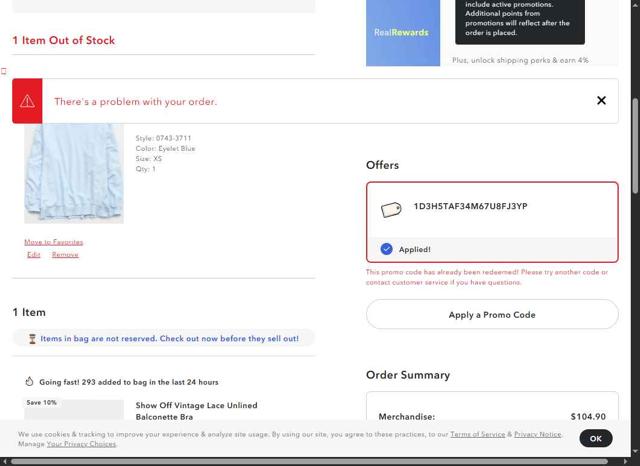Open the Terms of Service link
The height and width of the screenshot is (466, 640).
point(478,434)
